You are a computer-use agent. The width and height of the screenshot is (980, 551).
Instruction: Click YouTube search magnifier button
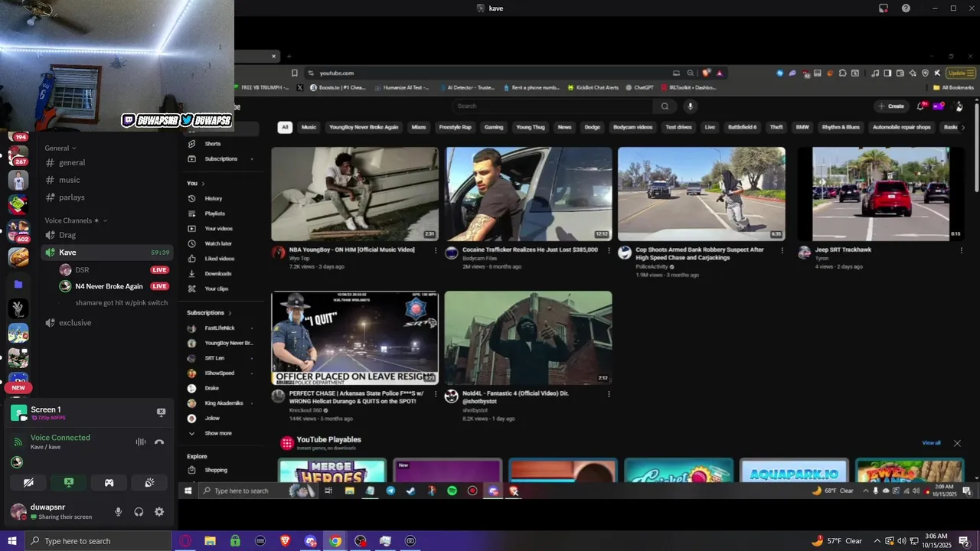coord(665,106)
